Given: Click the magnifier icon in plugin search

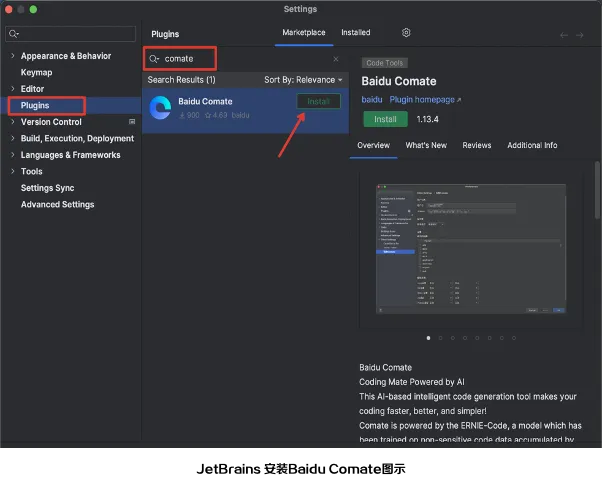Looking at the screenshot, I should pos(155,59).
